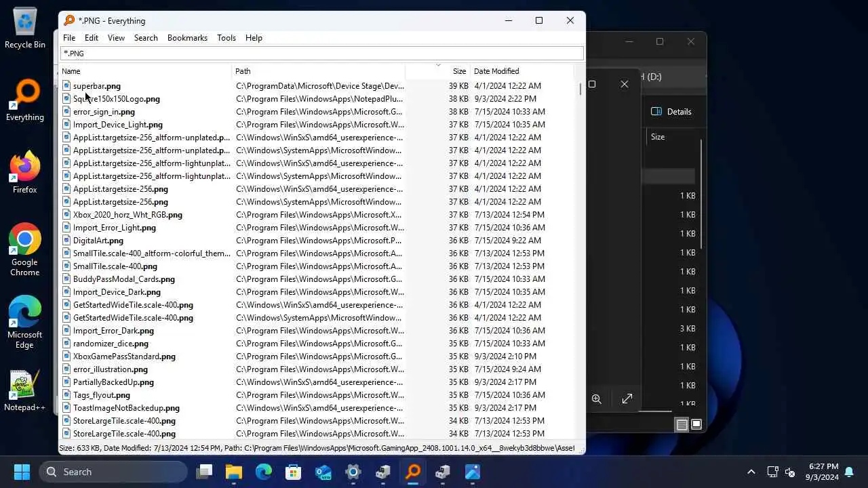Click the Everything title bar app icon
The image size is (868, 488).
point(69,20)
